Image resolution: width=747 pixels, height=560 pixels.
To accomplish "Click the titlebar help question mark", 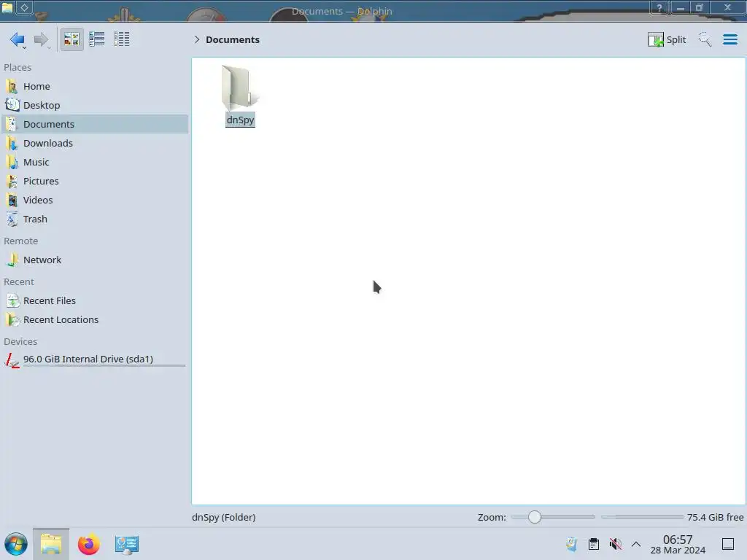I will point(659,7).
